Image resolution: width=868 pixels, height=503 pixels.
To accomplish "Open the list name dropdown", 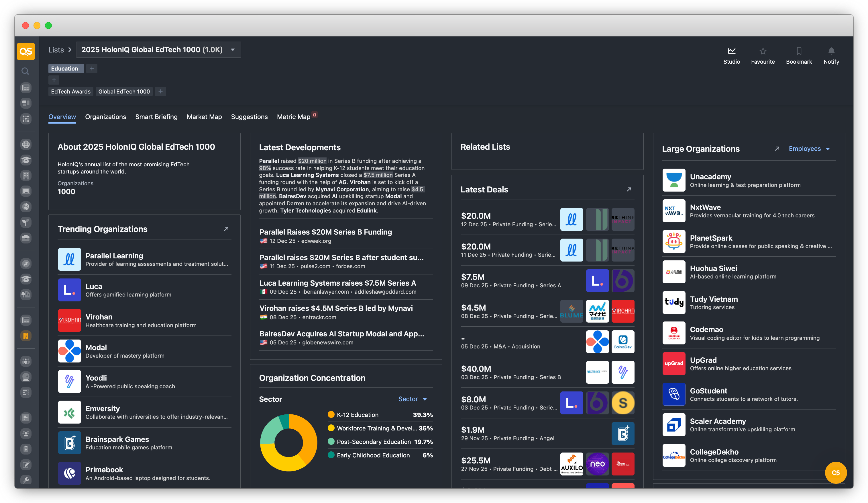I will (233, 50).
